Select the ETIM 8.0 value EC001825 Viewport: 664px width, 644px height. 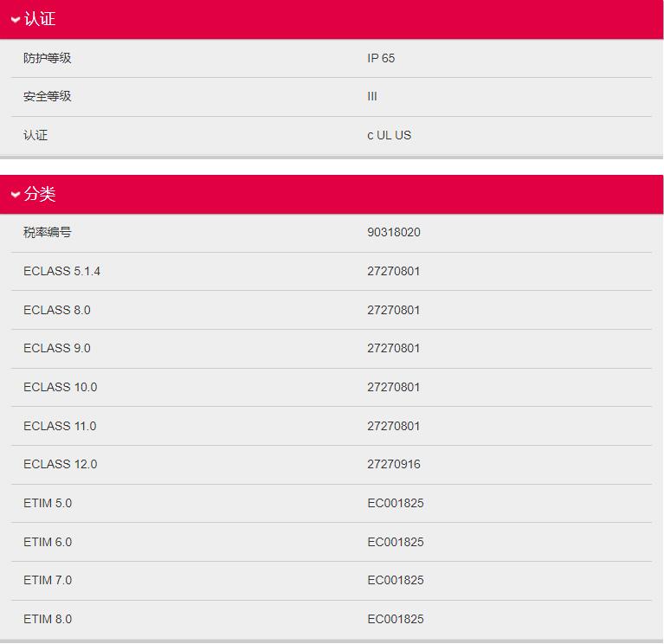click(x=396, y=619)
